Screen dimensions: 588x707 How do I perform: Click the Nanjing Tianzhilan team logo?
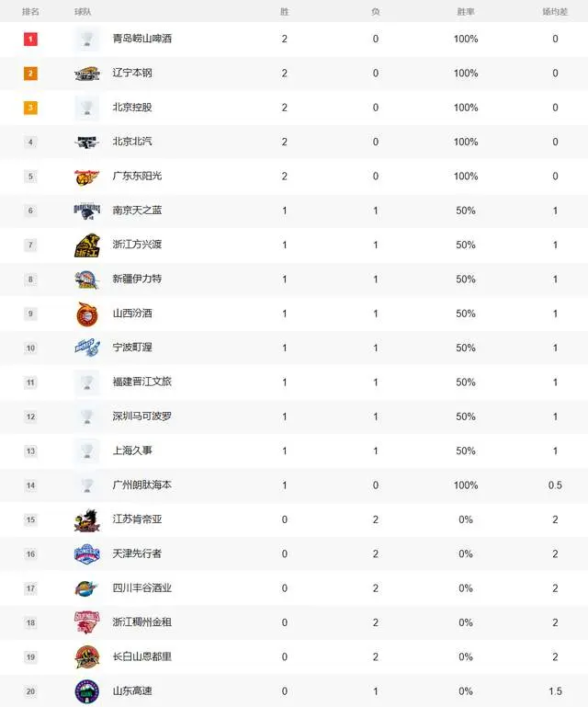86,211
